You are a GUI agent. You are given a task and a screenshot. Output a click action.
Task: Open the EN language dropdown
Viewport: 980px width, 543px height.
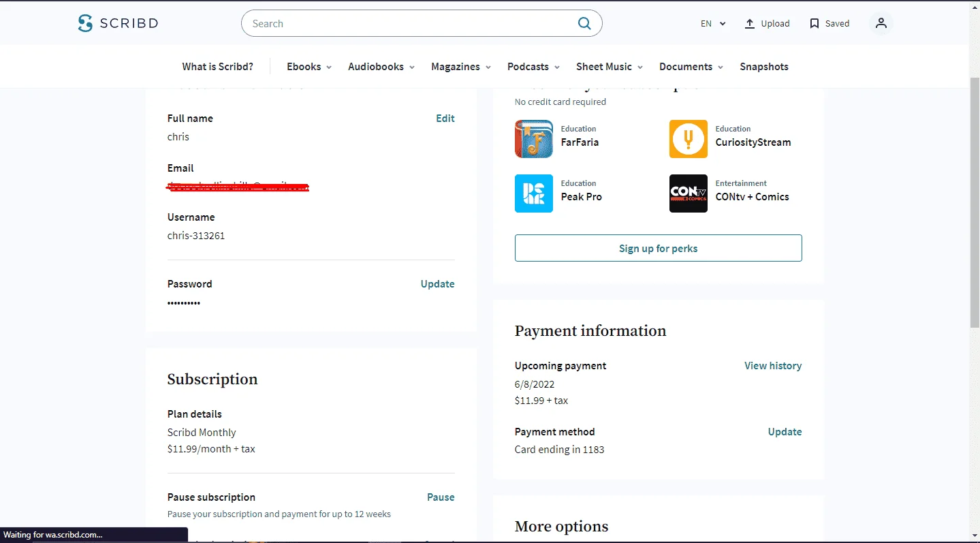pos(713,23)
